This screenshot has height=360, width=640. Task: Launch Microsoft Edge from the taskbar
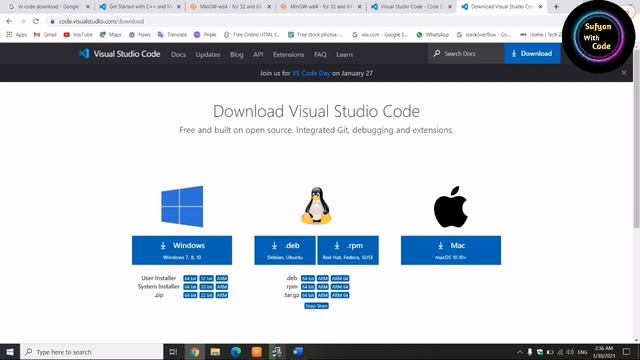[236, 352]
